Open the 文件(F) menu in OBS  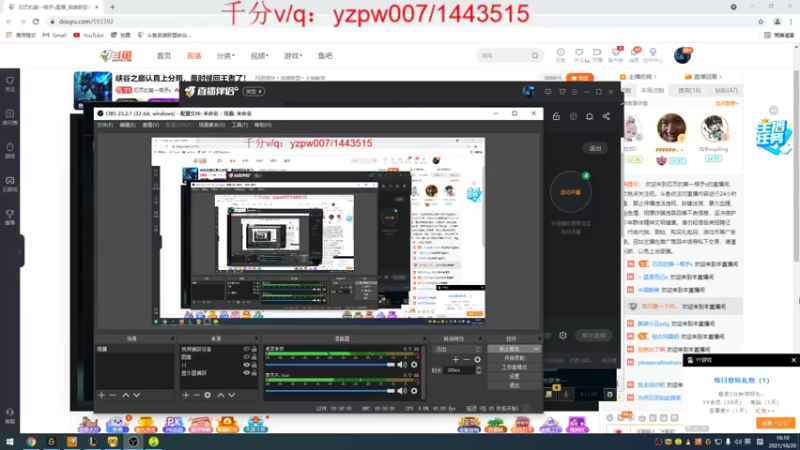click(105, 125)
